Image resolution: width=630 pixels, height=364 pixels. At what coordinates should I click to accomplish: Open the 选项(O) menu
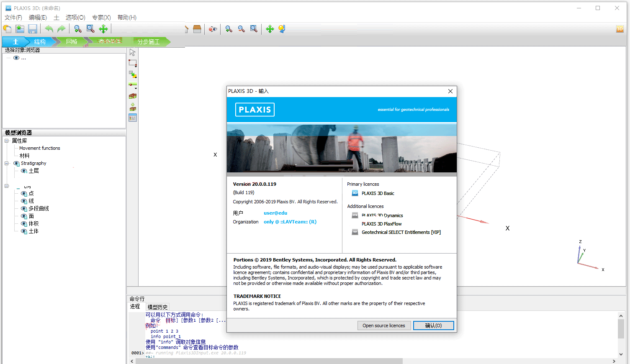[75, 17]
